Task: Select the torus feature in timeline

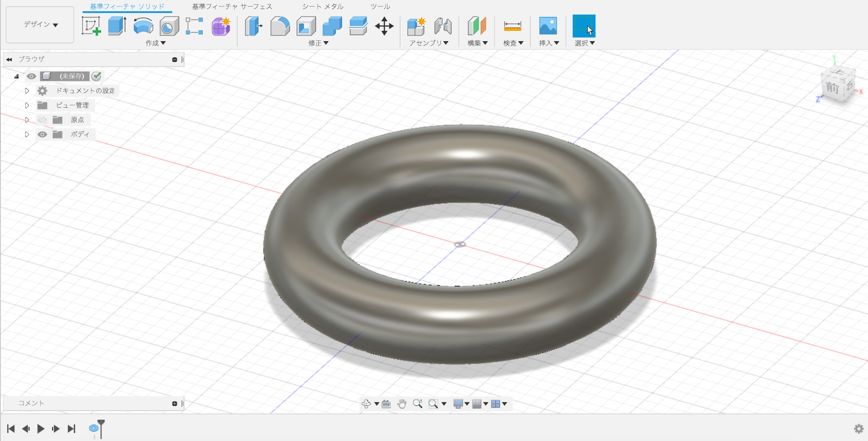Action: [93, 428]
